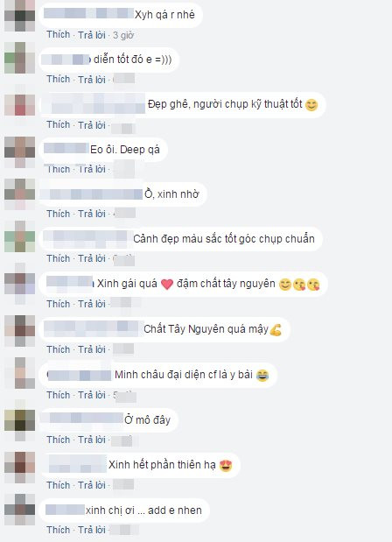Open commenter name before 'Chất Tây Nguyên quá mậy'

93,328
